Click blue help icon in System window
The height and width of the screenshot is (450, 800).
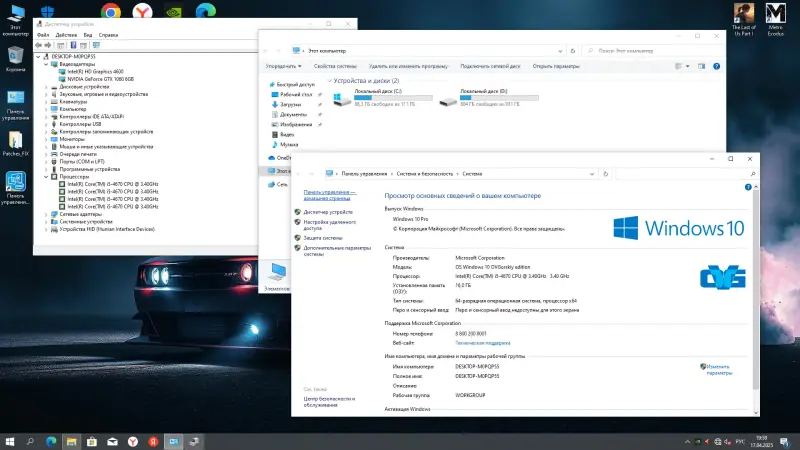pyautogui.click(x=748, y=187)
